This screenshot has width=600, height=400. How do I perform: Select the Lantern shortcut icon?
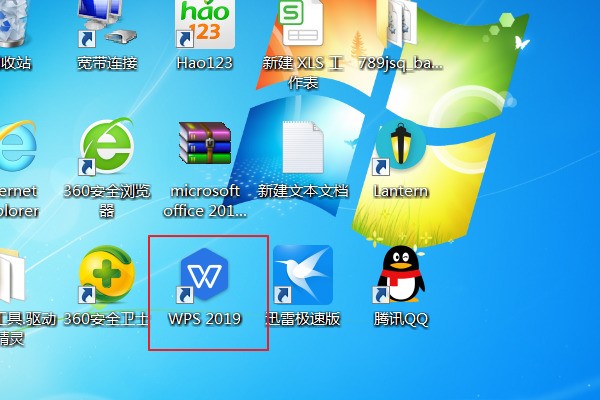(400, 146)
